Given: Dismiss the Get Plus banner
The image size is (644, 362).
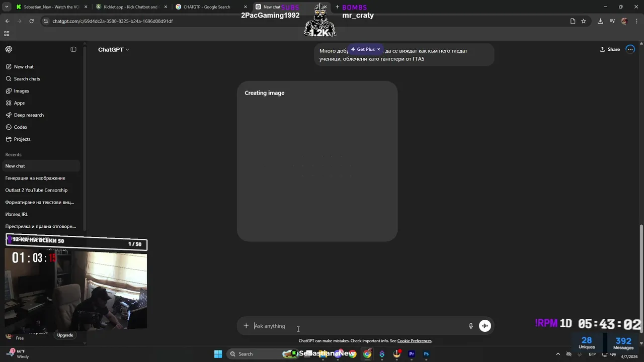Looking at the screenshot, I should point(378,49).
